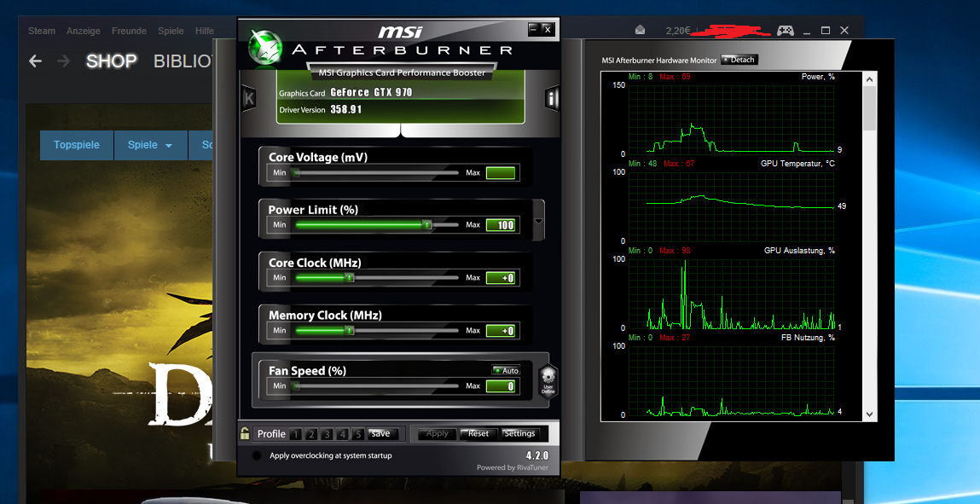Select profile slot 2
This screenshot has width=980, height=504.
[x=311, y=434]
